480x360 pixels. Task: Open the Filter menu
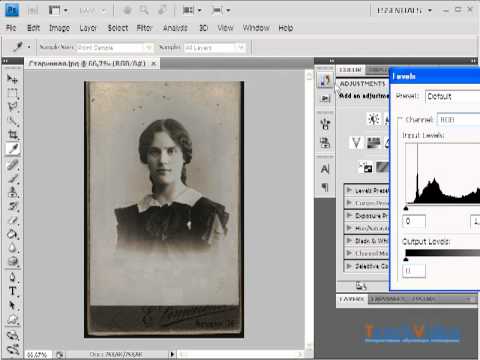tap(144, 28)
